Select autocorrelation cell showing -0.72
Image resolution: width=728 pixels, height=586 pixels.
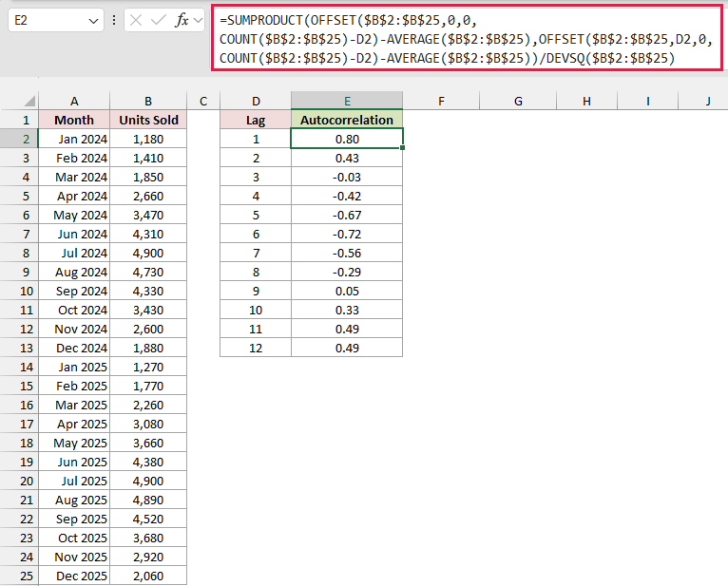point(347,234)
